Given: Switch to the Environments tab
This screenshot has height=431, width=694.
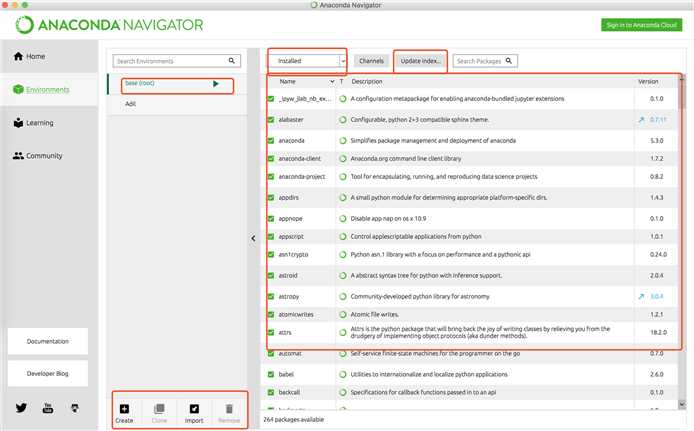Looking at the screenshot, I should coord(49,89).
